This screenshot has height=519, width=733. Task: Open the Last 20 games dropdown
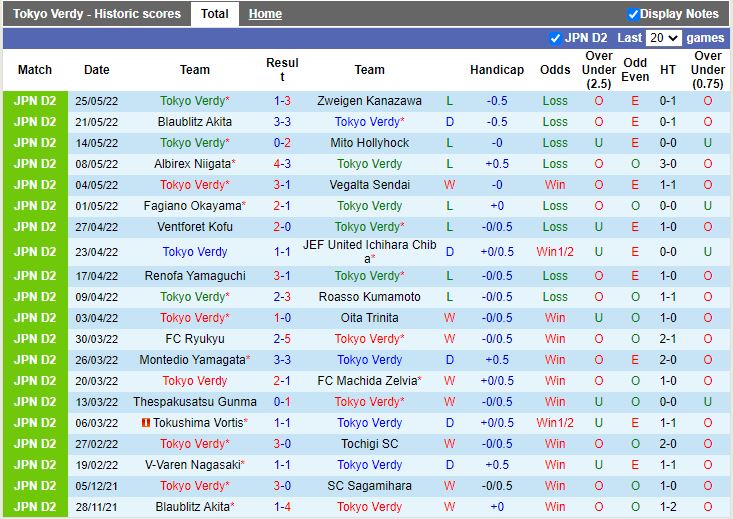[x=663, y=38]
